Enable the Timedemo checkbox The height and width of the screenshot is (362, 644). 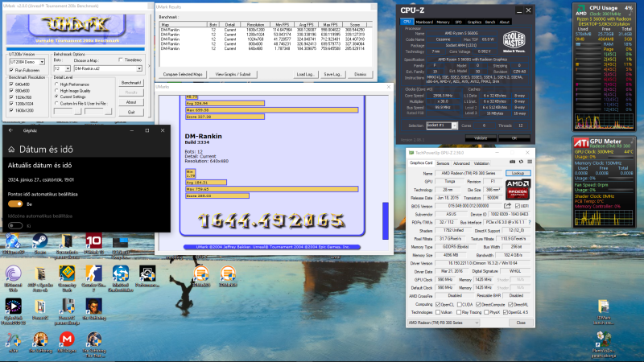click(x=121, y=60)
